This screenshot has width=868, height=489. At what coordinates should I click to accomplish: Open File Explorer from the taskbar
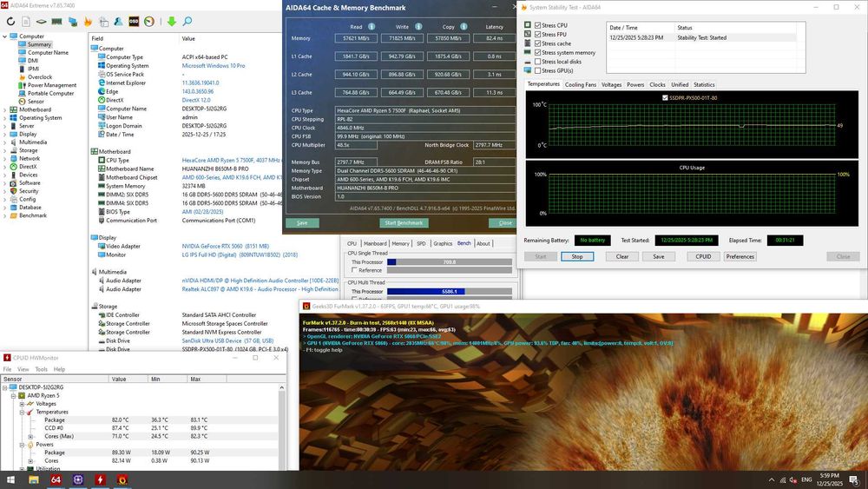click(34, 479)
